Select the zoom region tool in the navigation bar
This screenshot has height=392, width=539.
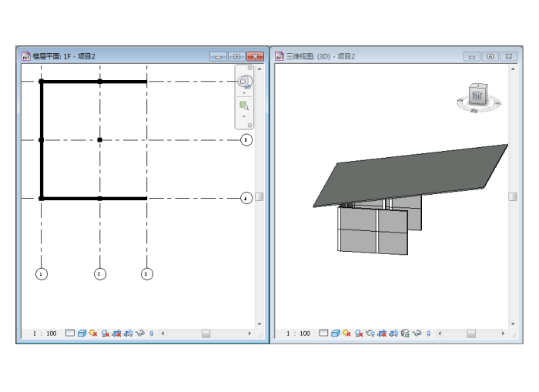tap(244, 106)
